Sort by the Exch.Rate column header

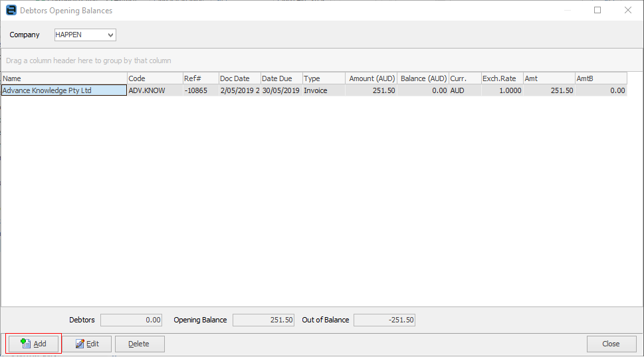(502, 78)
